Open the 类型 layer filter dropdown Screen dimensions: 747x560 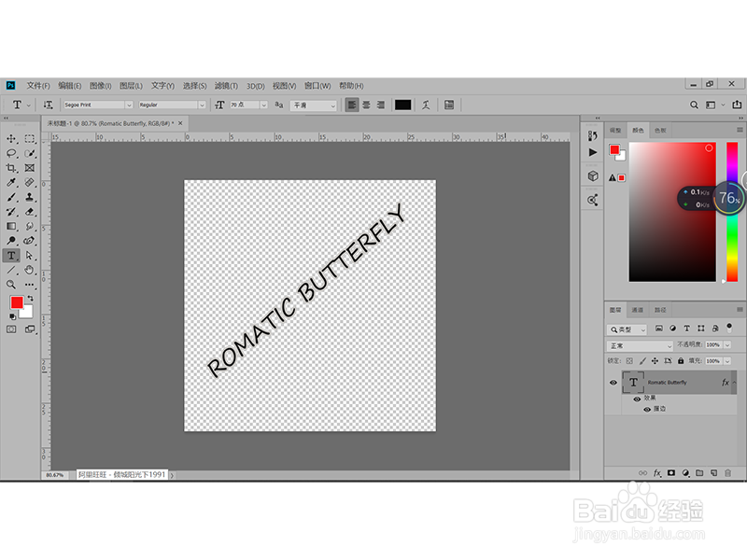coord(627,329)
